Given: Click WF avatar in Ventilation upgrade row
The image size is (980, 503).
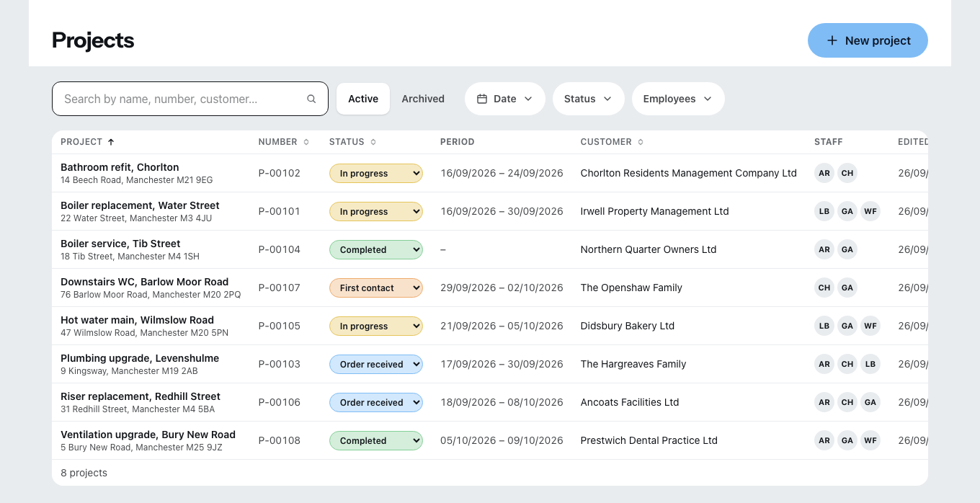Looking at the screenshot, I should (870, 440).
